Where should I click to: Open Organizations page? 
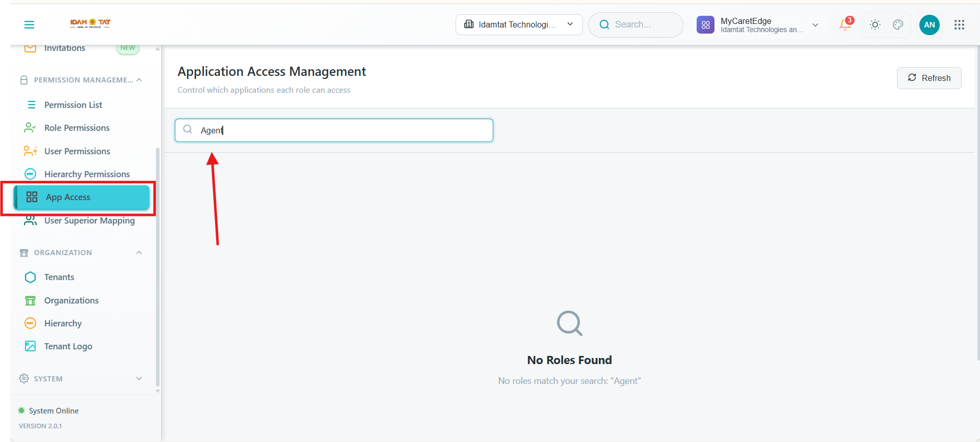tap(71, 300)
